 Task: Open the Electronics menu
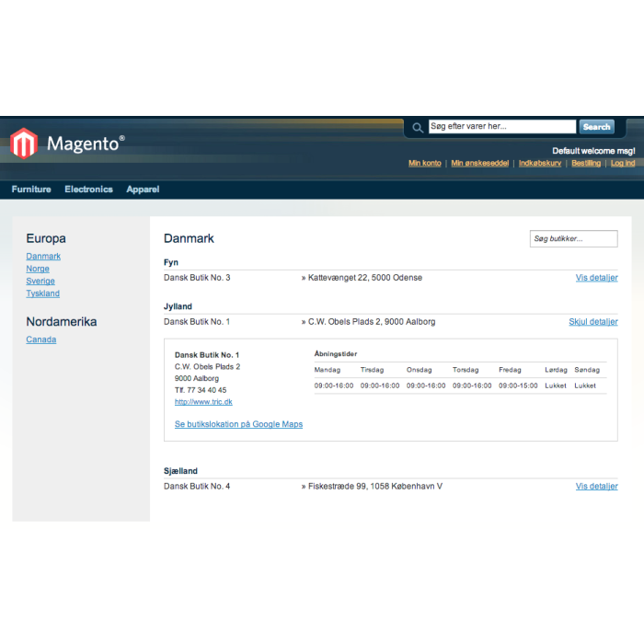(88, 190)
